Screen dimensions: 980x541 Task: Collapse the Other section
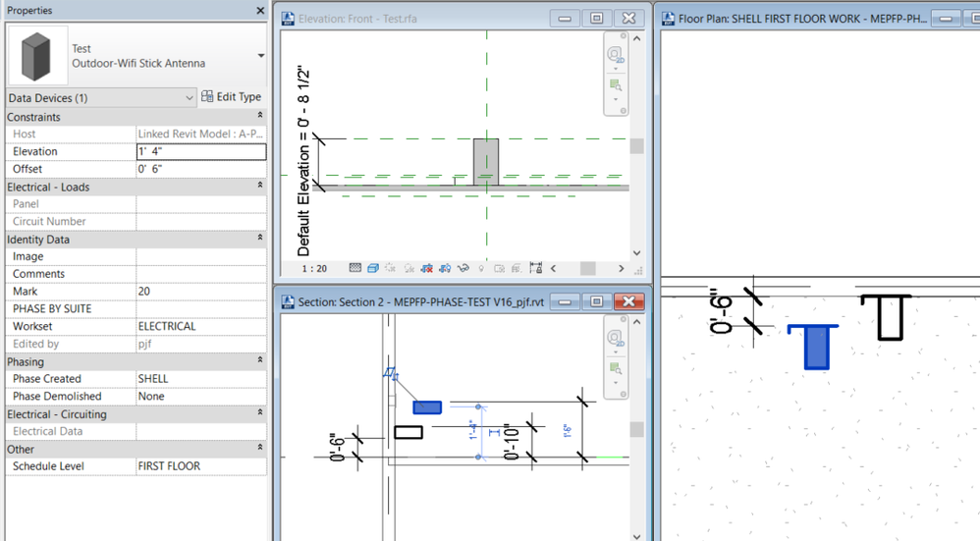(x=260, y=448)
